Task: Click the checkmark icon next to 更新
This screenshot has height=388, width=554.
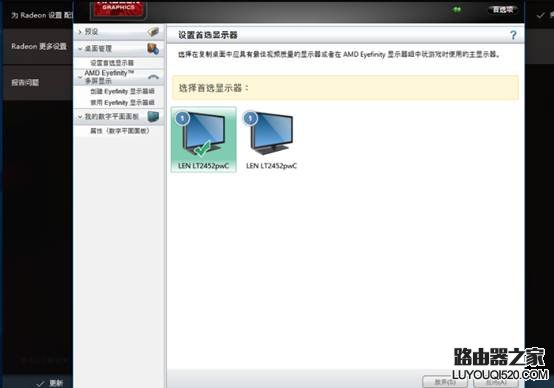Action: point(41,383)
